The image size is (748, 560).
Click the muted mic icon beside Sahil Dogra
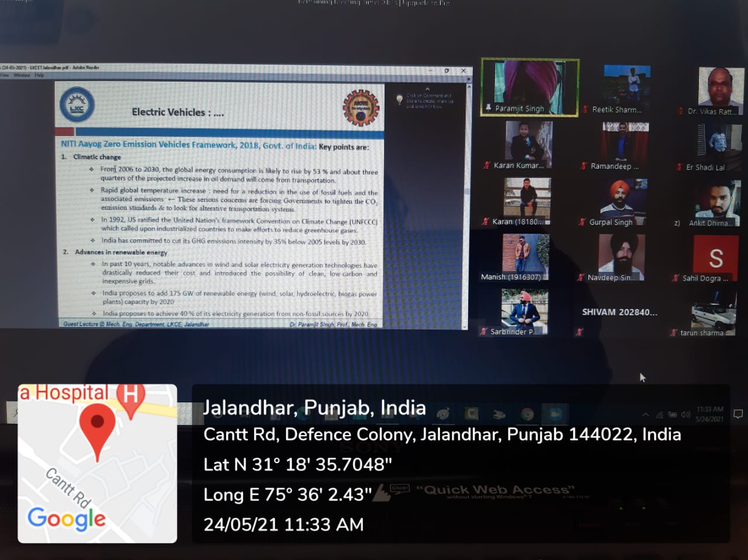pyautogui.click(x=676, y=278)
